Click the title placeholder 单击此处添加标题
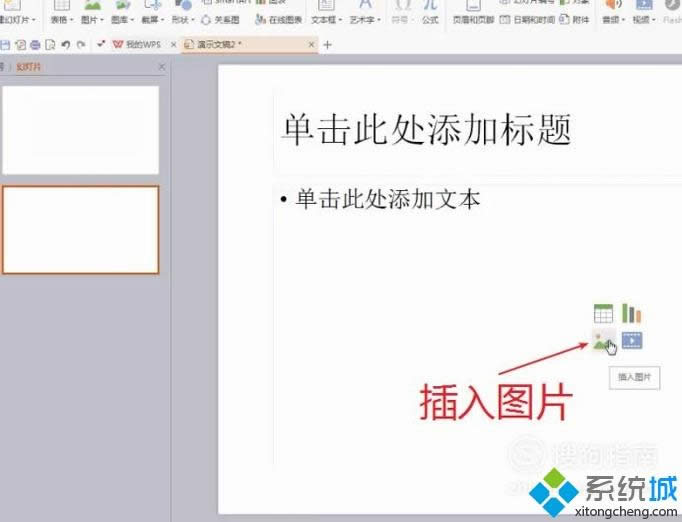Screen dimensions: 682x522 click(426, 129)
